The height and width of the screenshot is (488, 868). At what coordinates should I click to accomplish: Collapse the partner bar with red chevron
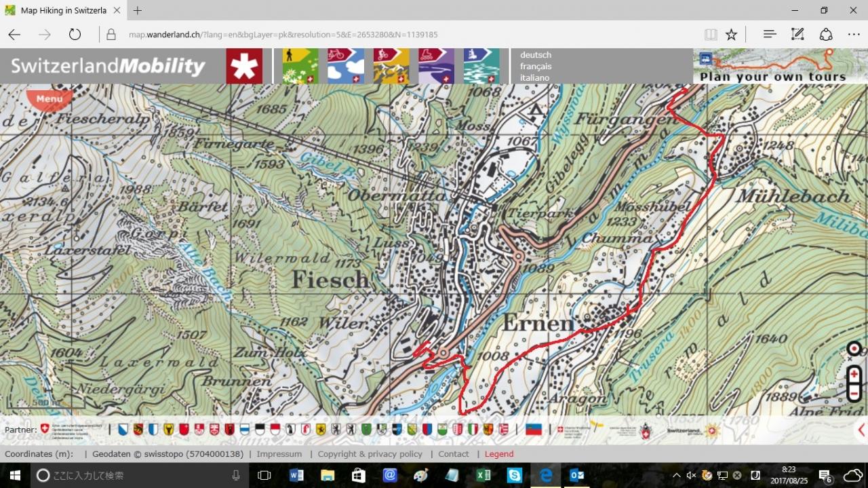[862, 430]
